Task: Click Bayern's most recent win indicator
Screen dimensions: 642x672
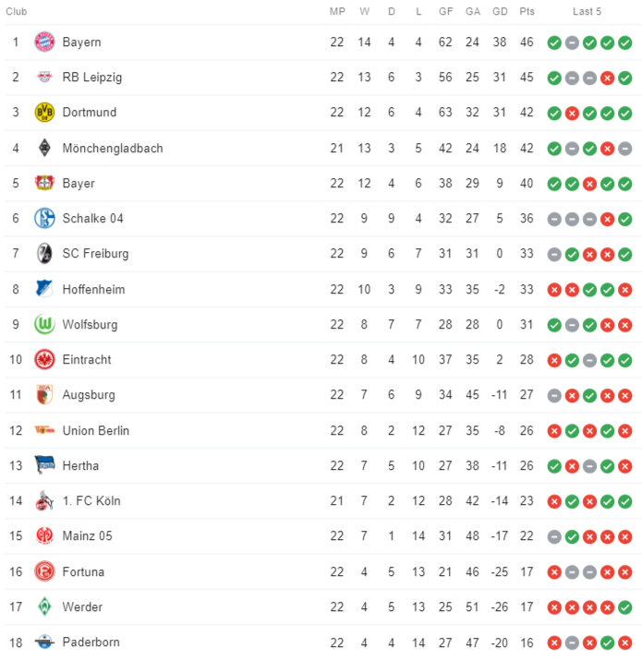Action: click(625, 42)
